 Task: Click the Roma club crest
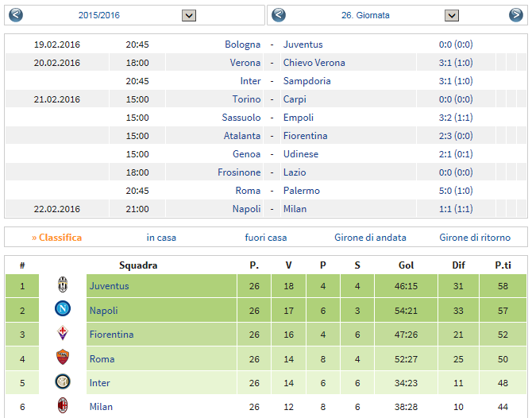coord(63,358)
